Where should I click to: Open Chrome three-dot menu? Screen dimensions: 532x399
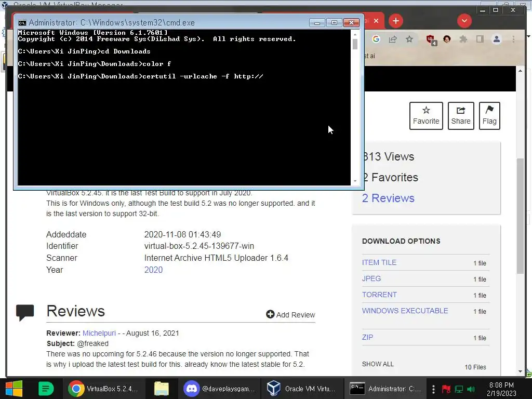tap(513, 39)
